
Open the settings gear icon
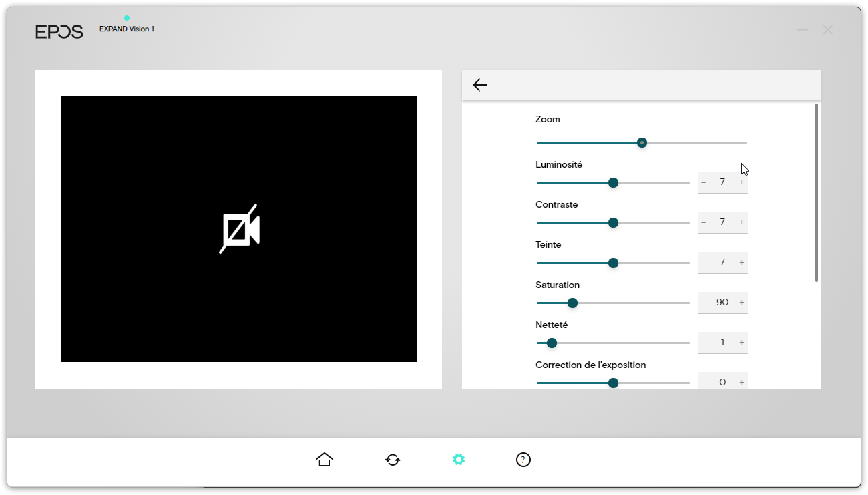(x=458, y=460)
